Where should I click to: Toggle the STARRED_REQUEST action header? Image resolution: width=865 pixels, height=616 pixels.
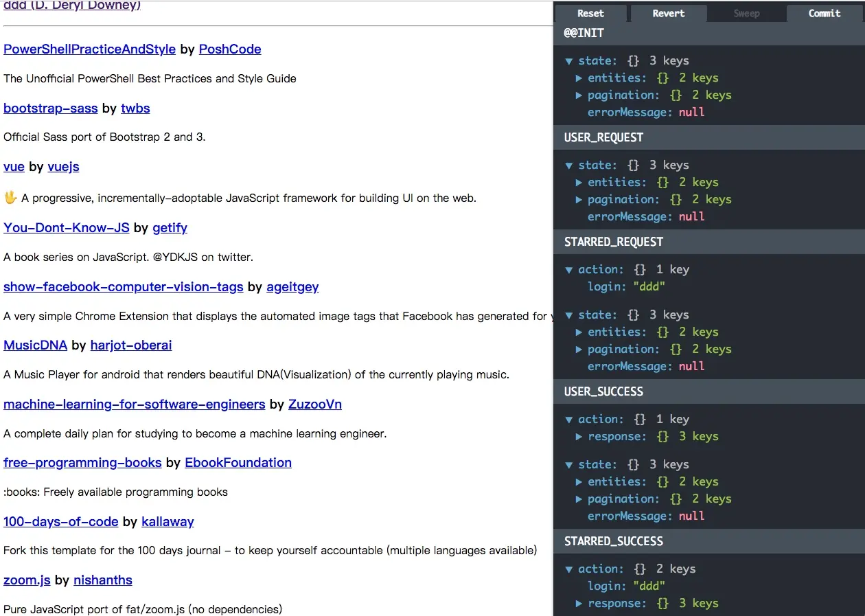tap(709, 242)
